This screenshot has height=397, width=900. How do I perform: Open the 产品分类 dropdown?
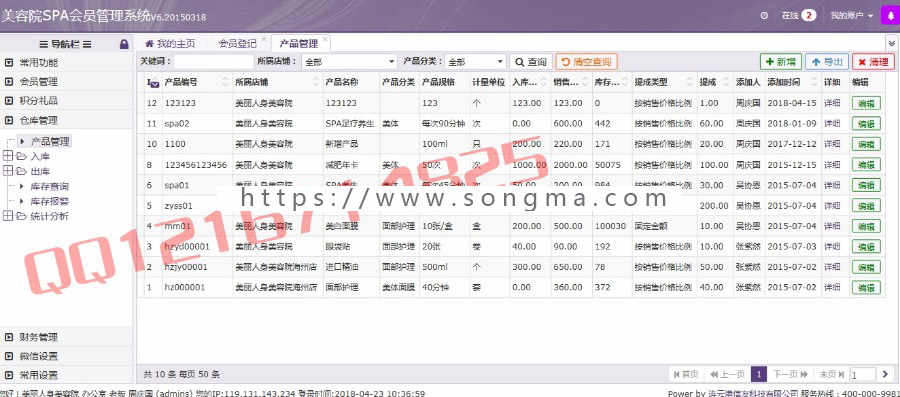[475, 61]
